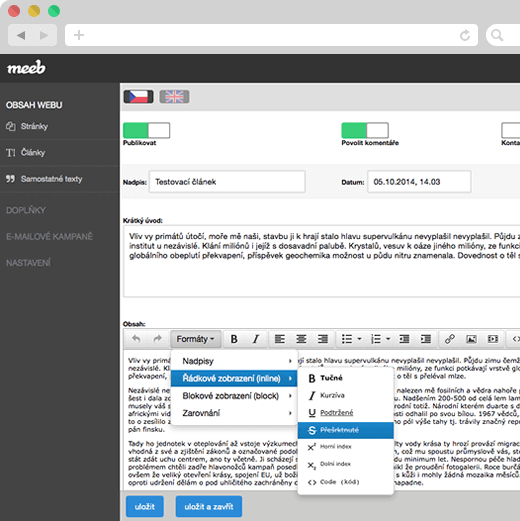Image resolution: width=520 pixels, height=521 pixels.
Task: Click the redo arrow in editor
Action: pos(157,339)
